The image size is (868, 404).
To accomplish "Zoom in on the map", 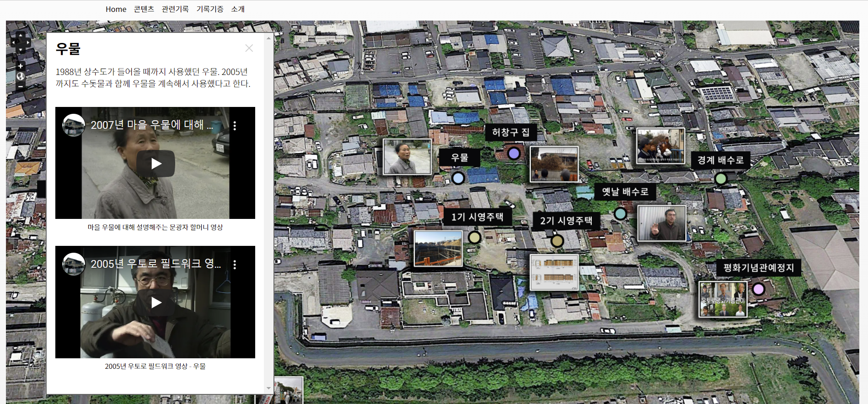I will point(21,66).
